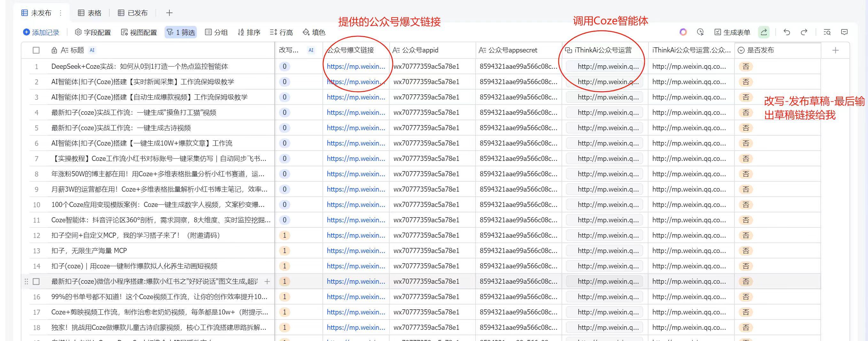The image size is (868, 341).
Task: Check the row 15 selection checkbox
Action: click(x=35, y=281)
